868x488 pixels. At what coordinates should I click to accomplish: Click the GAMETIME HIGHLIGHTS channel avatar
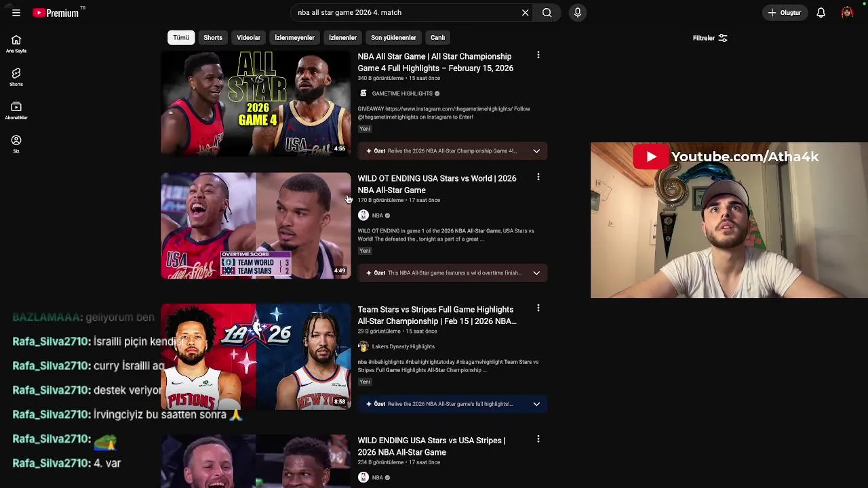click(x=363, y=94)
